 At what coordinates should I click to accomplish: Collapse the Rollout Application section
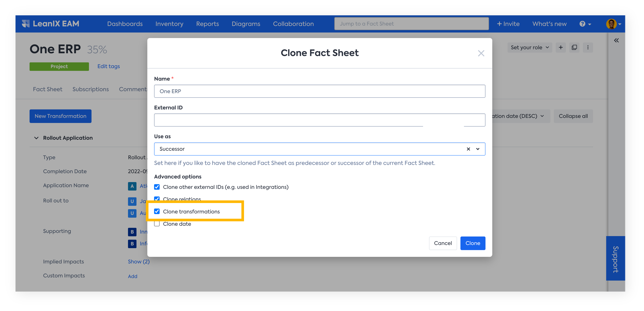coord(36,138)
